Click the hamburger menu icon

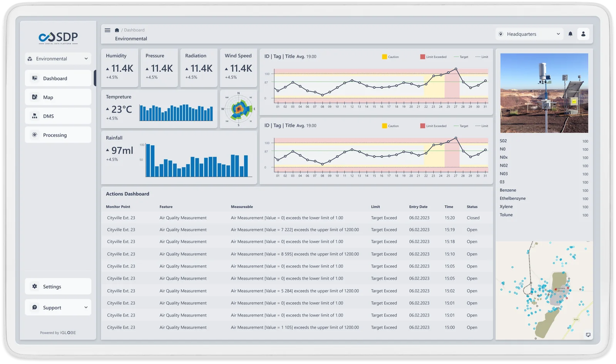107,30
